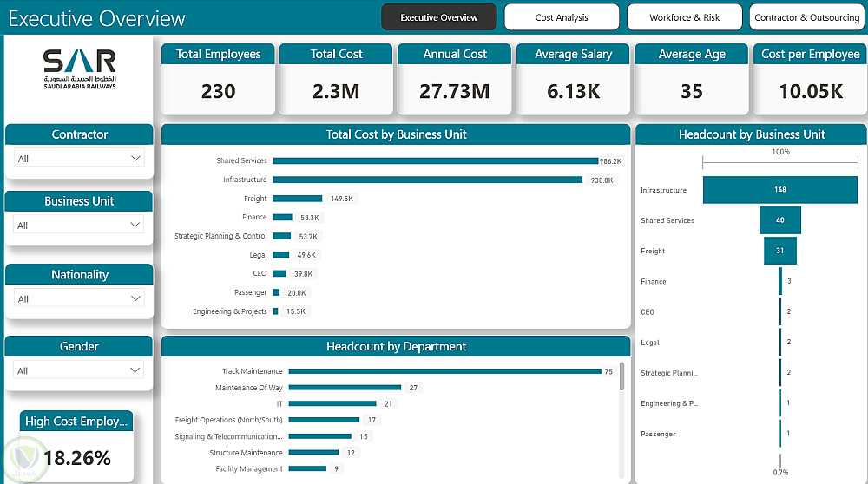
Task: Select the Freight funnel segment 31
Action: (780, 251)
